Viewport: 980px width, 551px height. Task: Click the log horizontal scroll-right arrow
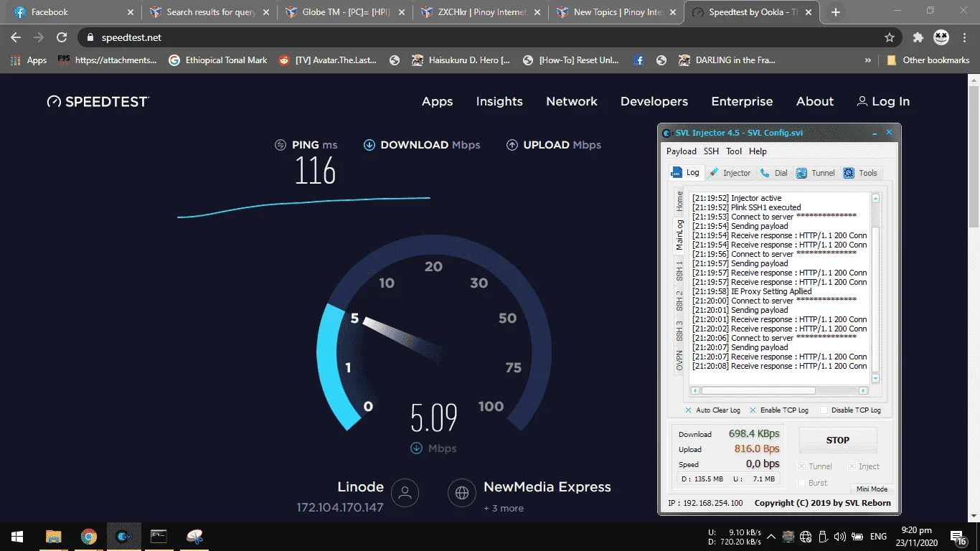(x=864, y=391)
